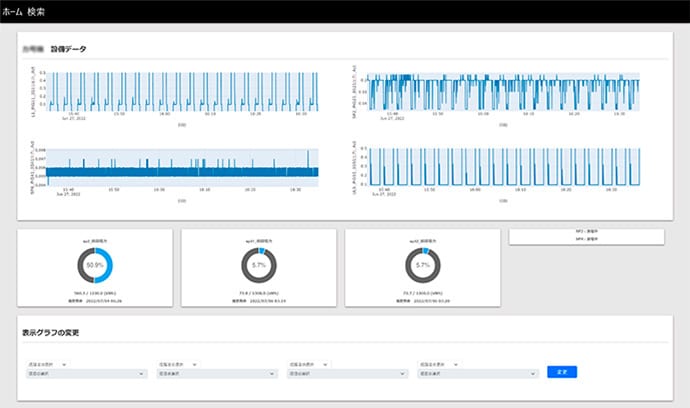Open the fourth wide graph selection dropdown
This screenshot has height=408, width=690.
click(474, 374)
